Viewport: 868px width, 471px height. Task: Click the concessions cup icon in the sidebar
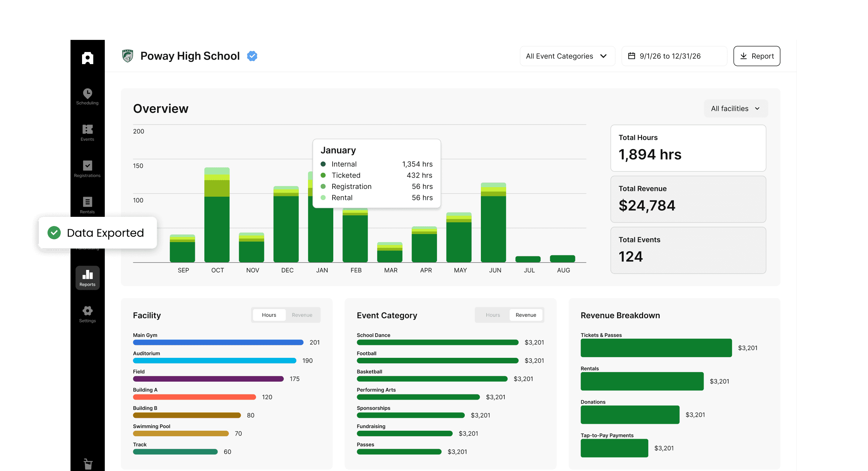pyautogui.click(x=88, y=464)
